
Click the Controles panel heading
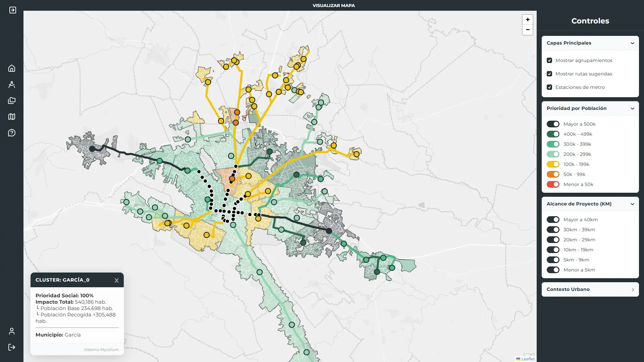point(590,21)
